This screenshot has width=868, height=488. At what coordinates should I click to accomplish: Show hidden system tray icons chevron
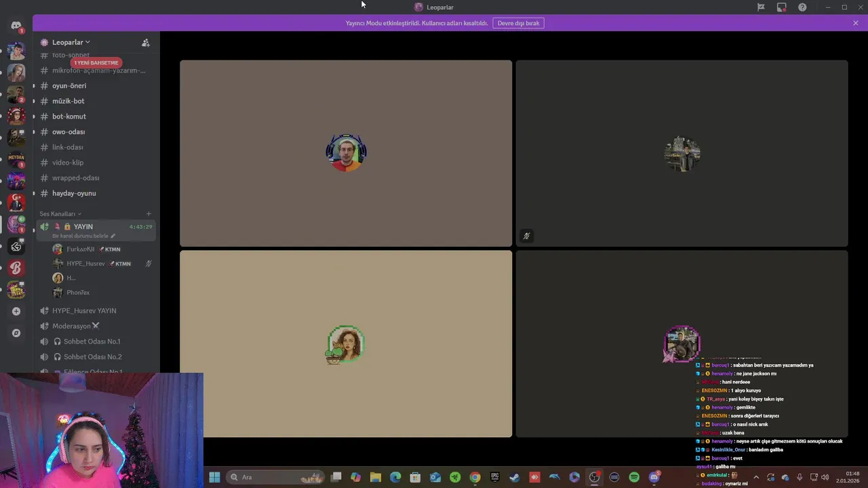tap(756, 477)
